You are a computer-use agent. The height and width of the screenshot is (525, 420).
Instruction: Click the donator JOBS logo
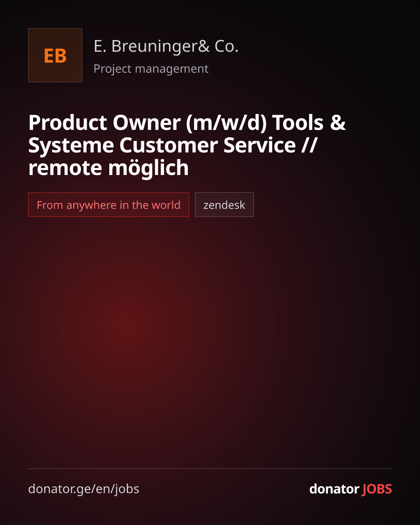click(x=350, y=489)
